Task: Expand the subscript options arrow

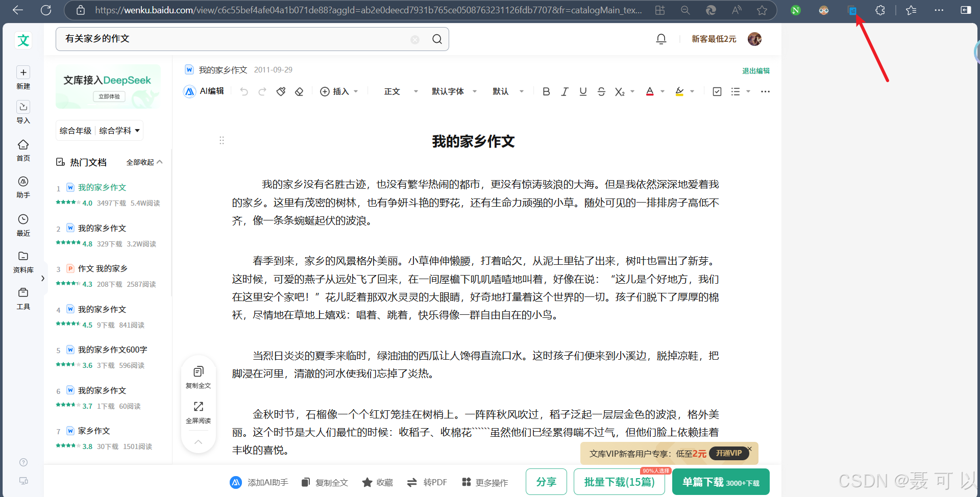Action: 632,91
